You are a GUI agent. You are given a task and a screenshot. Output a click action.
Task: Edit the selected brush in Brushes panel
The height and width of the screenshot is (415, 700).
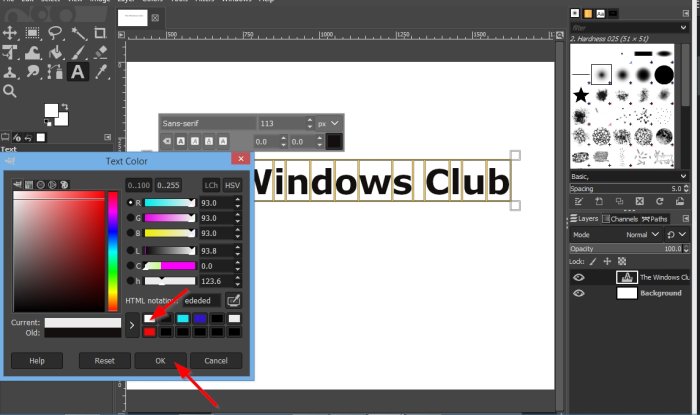579,202
